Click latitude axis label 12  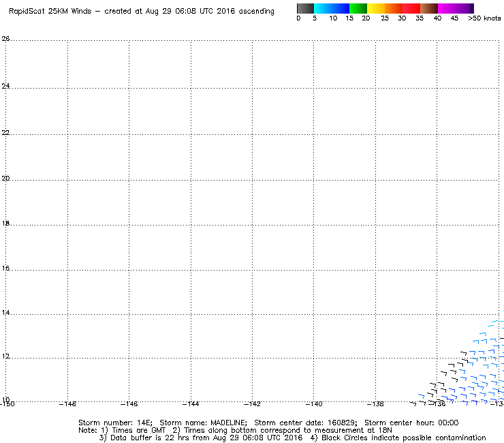(5, 356)
